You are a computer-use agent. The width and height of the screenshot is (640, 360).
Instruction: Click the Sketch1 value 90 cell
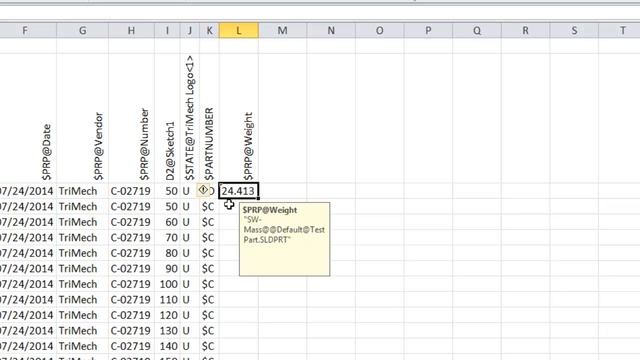tap(167, 269)
